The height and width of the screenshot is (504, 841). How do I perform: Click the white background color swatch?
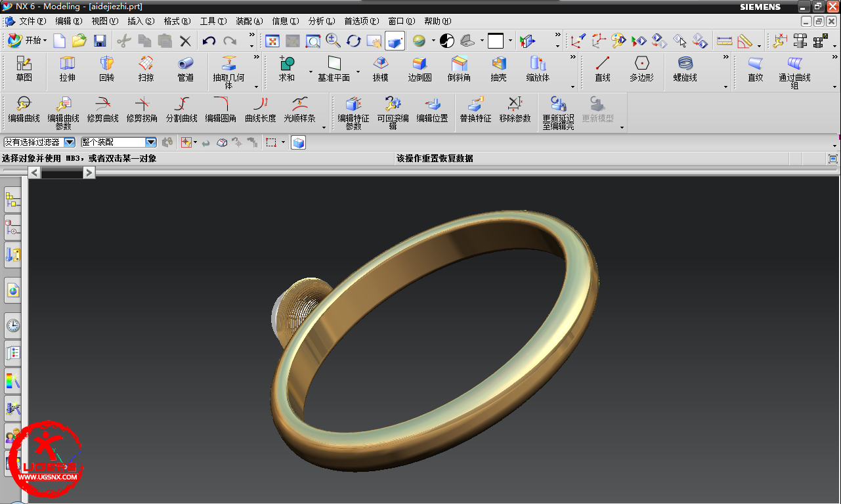point(496,41)
